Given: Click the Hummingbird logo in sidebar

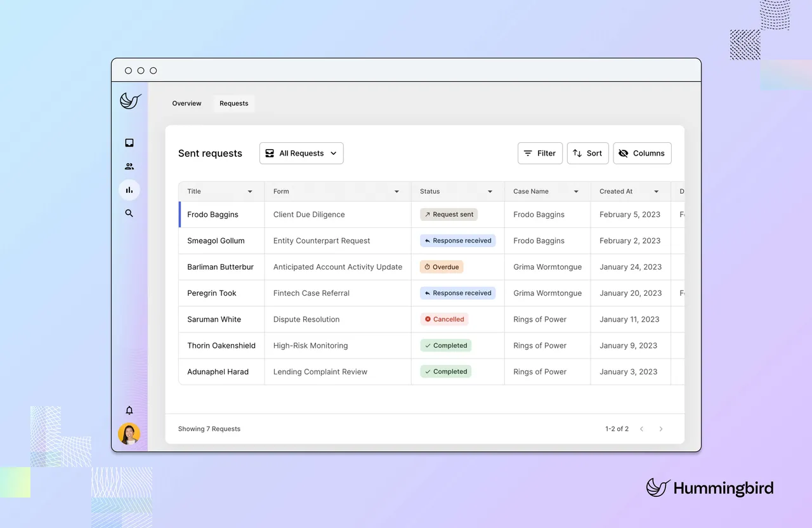Looking at the screenshot, I should pos(130,101).
